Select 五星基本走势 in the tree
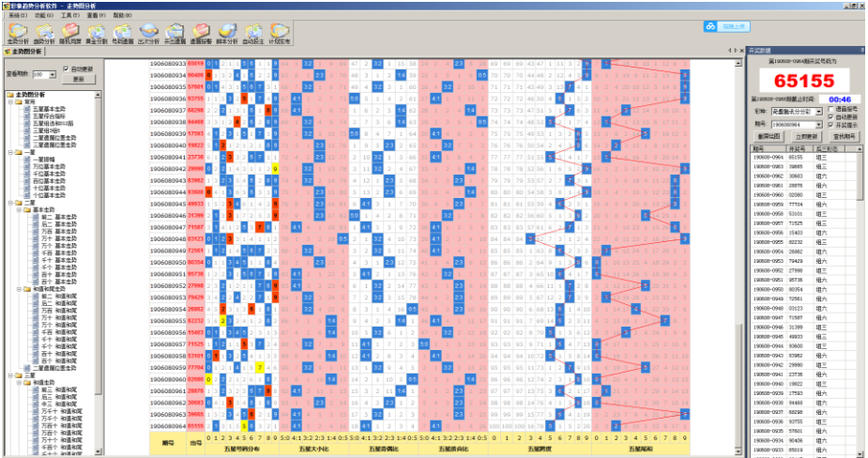868x458 pixels. (49, 109)
